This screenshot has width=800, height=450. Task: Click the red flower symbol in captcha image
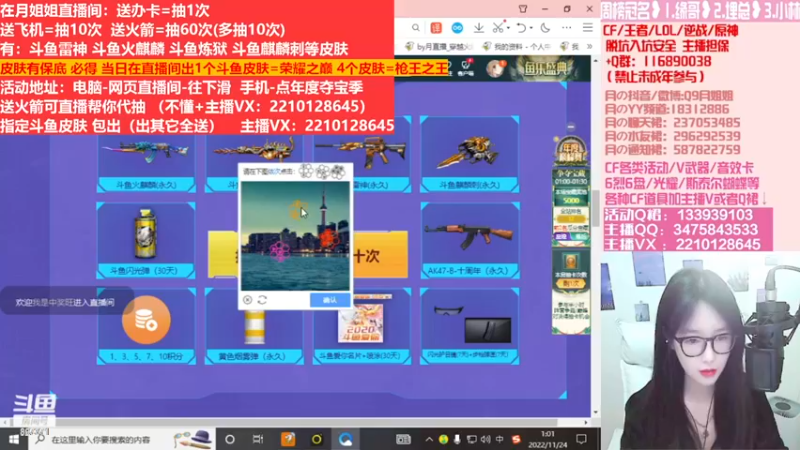[x=329, y=237]
